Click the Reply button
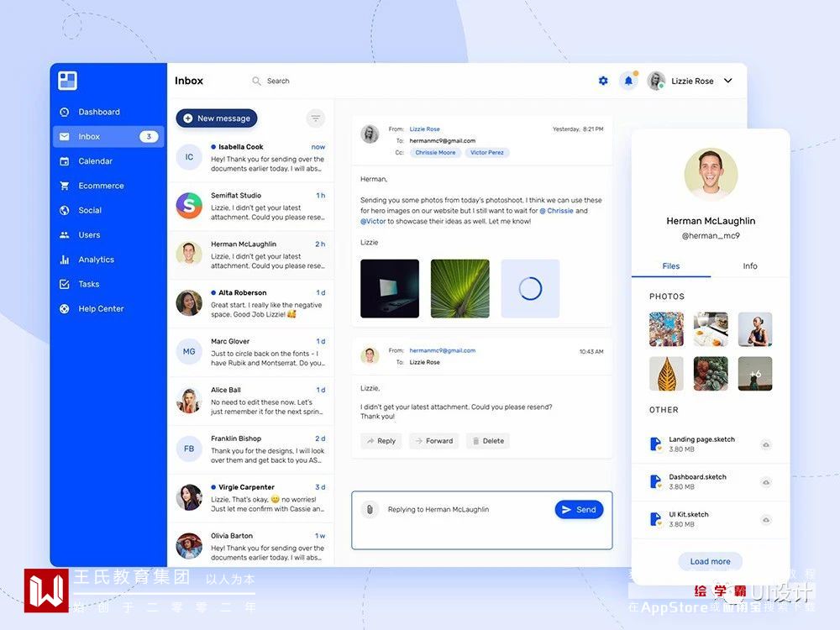 [x=381, y=441]
